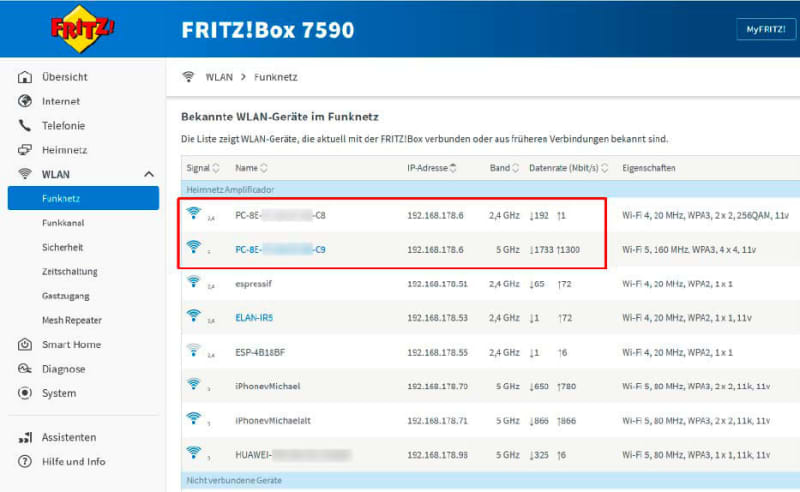Click the System icon

pyautogui.click(x=24, y=393)
